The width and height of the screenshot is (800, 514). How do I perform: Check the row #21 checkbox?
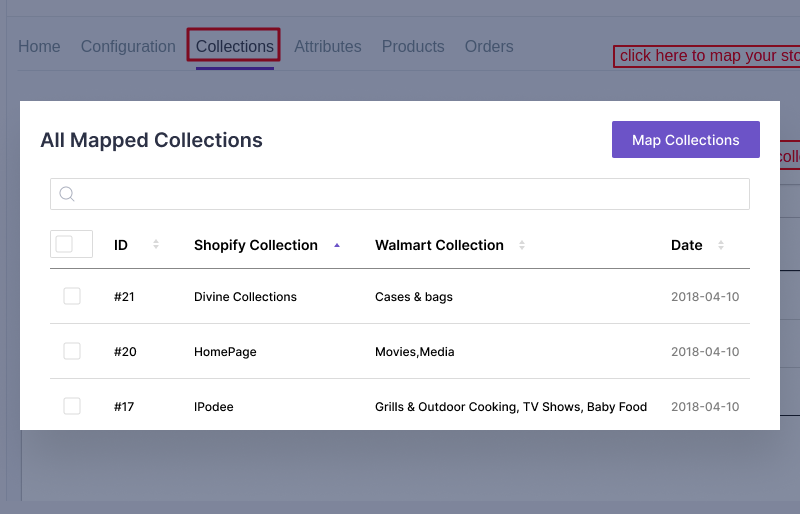tap(72, 296)
